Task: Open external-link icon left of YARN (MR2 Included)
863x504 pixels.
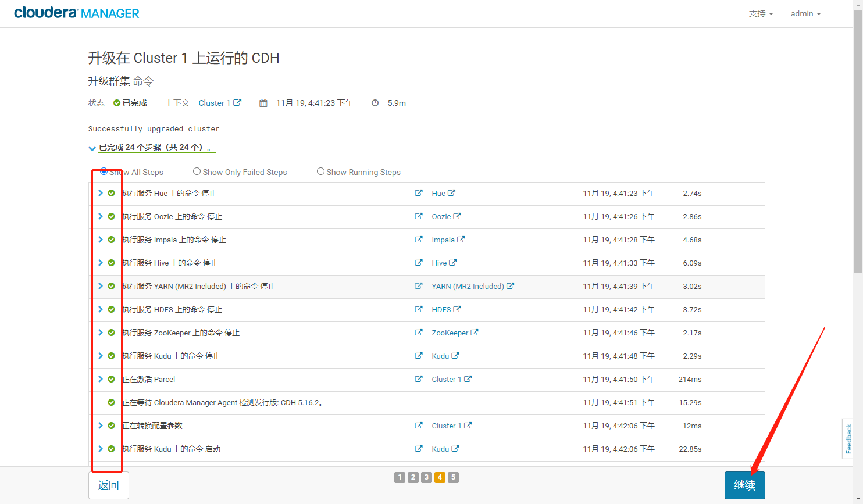Action: [x=419, y=286]
